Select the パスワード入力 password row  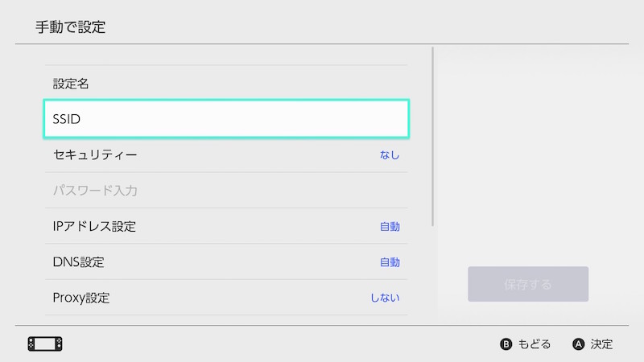coord(225,191)
